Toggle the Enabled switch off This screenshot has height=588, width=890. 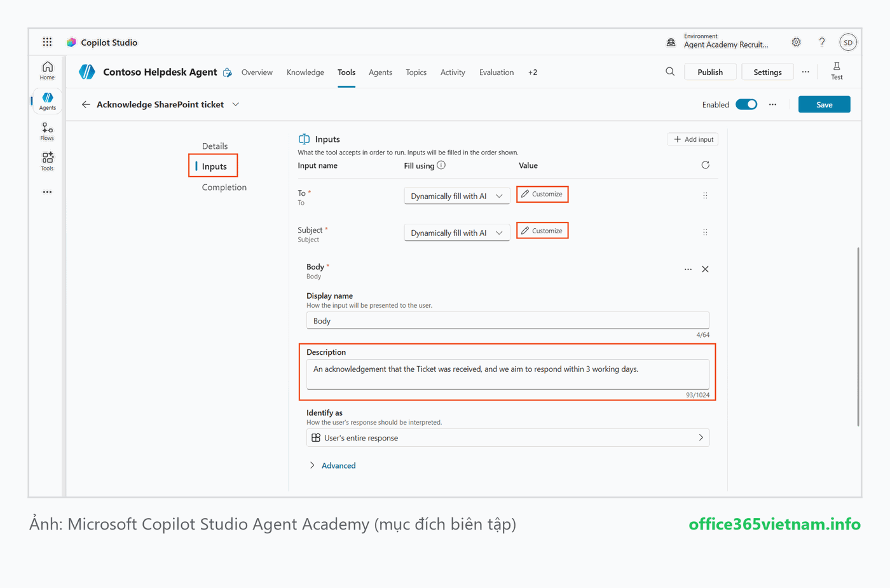(x=746, y=104)
